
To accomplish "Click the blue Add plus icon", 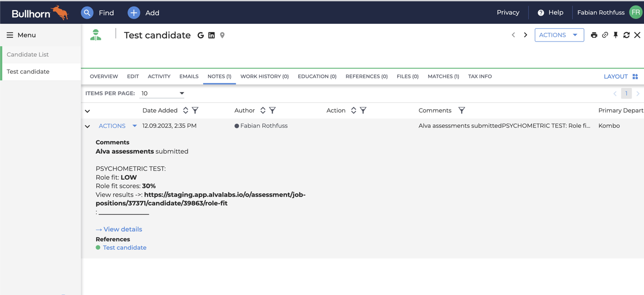I will pos(134,13).
